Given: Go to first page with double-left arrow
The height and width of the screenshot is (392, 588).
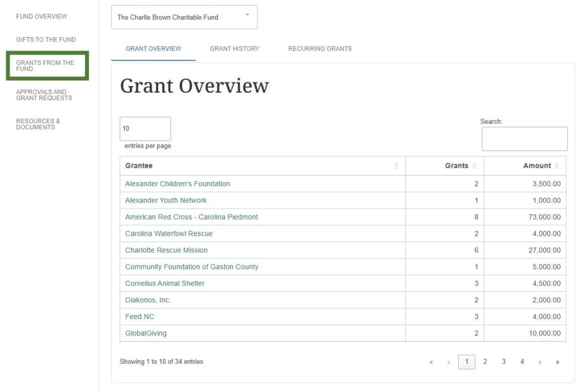Looking at the screenshot, I should click(x=431, y=362).
